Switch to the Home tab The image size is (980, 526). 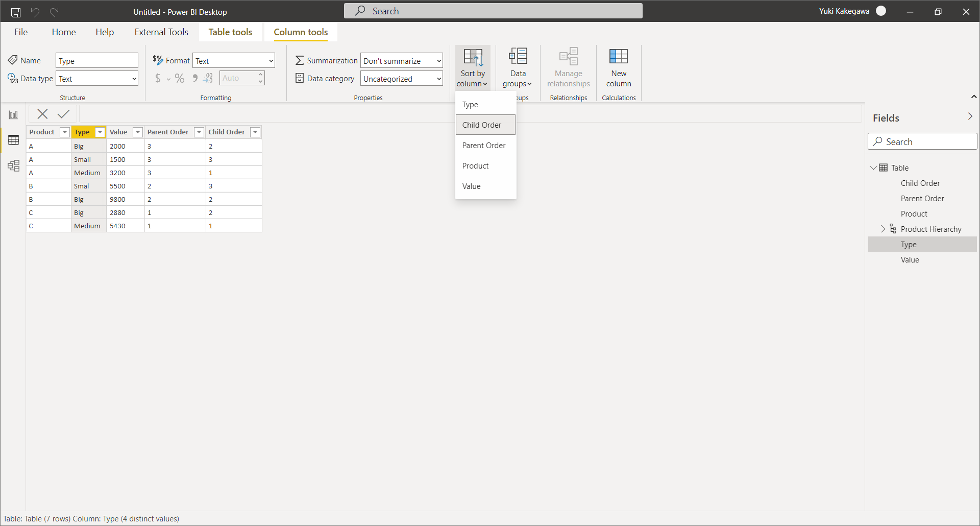point(64,32)
